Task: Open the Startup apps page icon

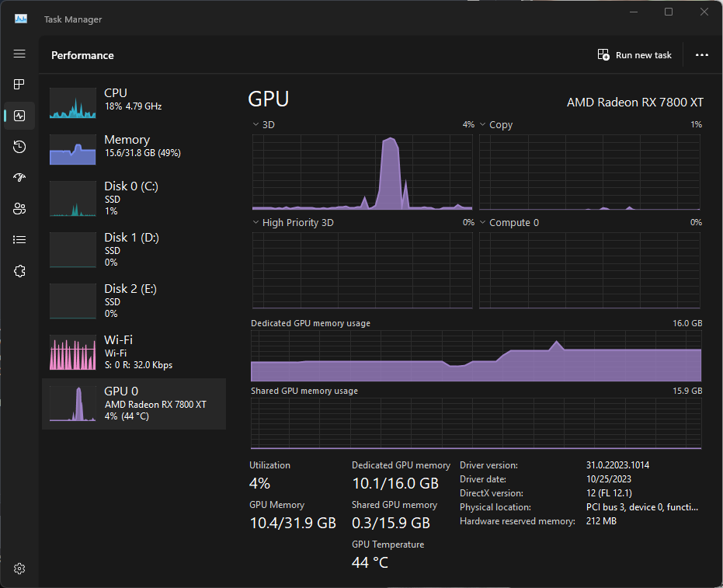Action: (19, 178)
